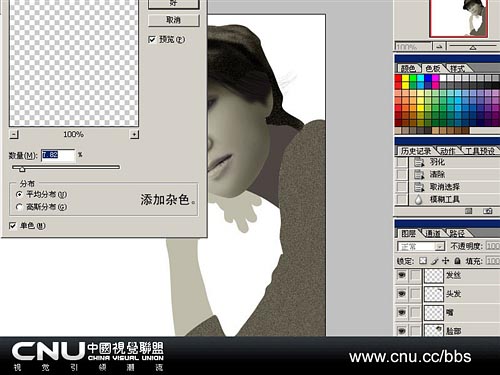Adjust the 数量 amount slider handle
This screenshot has height=375, width=500.
click(22, 169)
